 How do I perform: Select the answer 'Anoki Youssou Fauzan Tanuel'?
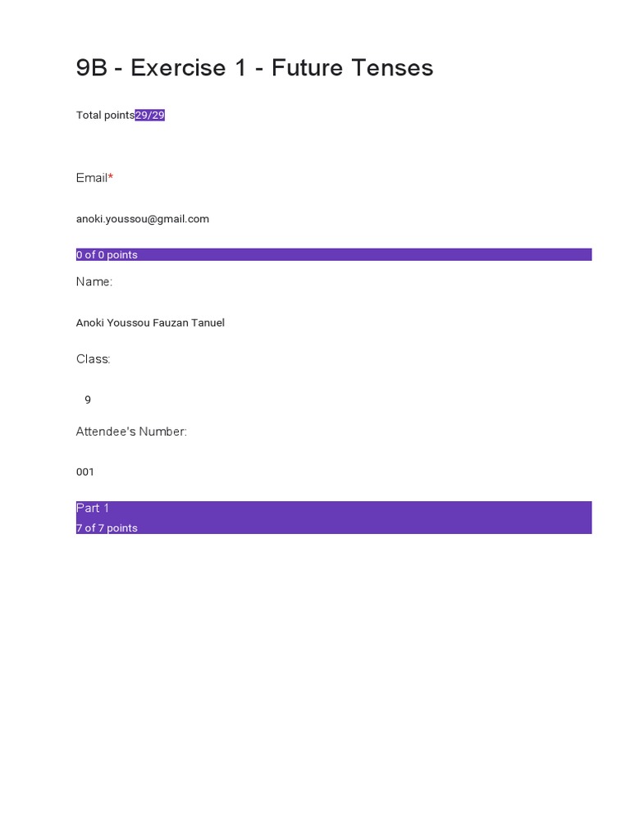pos(150,323)
